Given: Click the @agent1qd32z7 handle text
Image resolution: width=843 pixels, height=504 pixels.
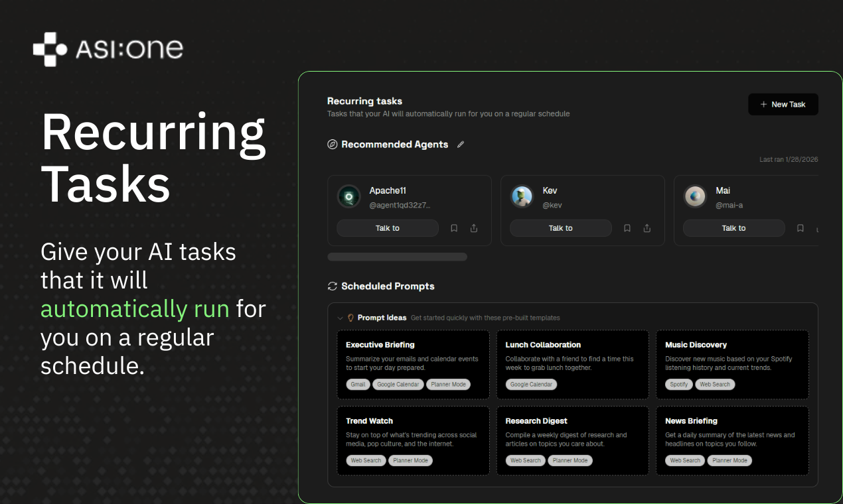Looking at the screenshot, I should [x=400, y=206].
